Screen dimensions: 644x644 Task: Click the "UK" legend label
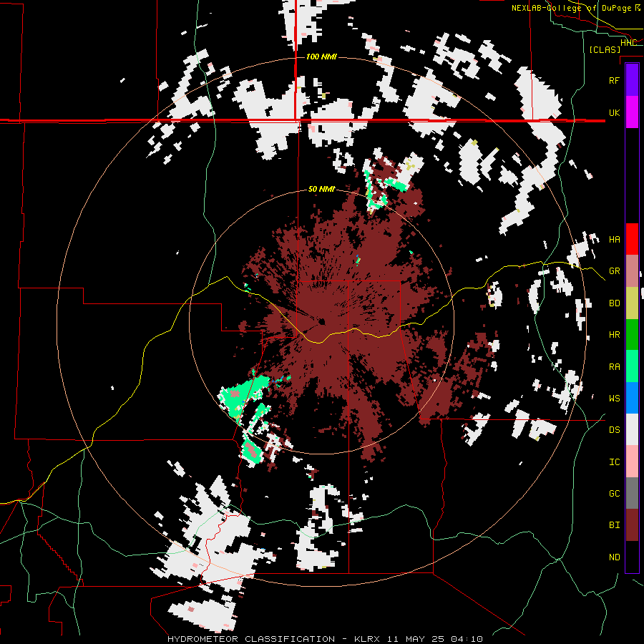(x=614, y=113)
